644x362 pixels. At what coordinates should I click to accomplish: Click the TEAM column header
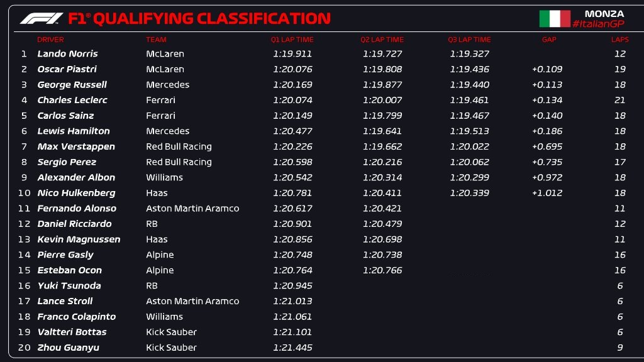coord(156,40)
